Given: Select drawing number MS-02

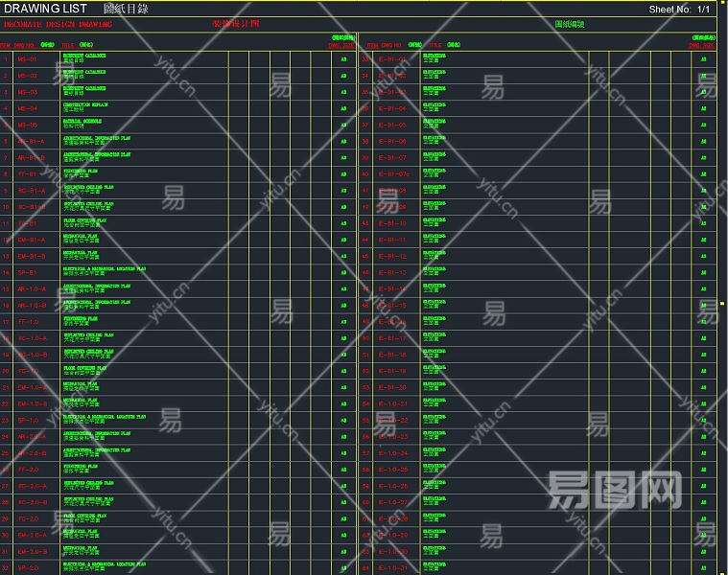Looking at the screenshot, I should click(x=27, y=76).
